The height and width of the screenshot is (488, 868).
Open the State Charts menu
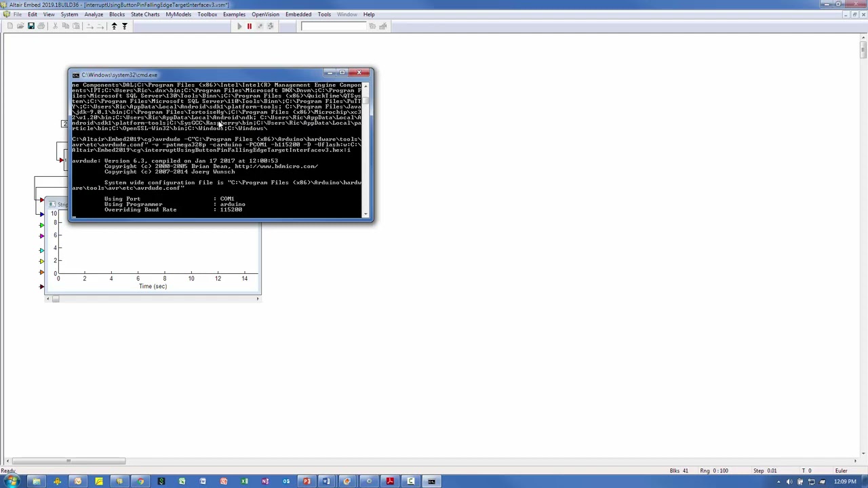pos(145,14)
